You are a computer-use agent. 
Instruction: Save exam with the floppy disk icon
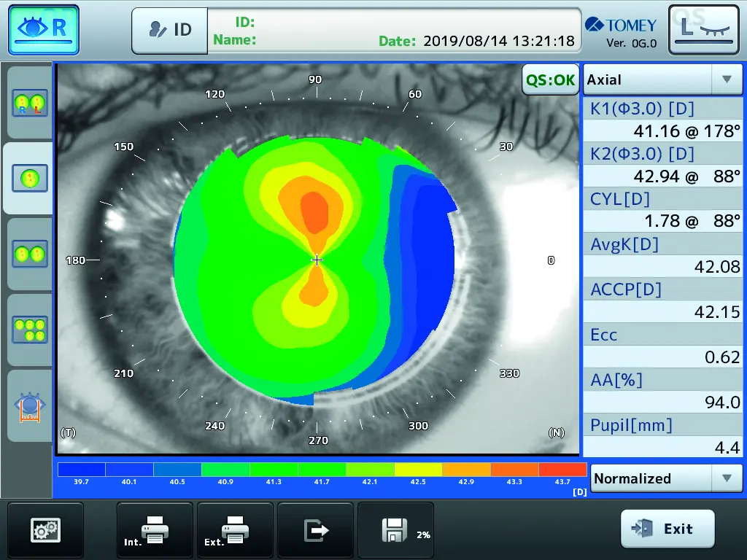click(395, 529)
